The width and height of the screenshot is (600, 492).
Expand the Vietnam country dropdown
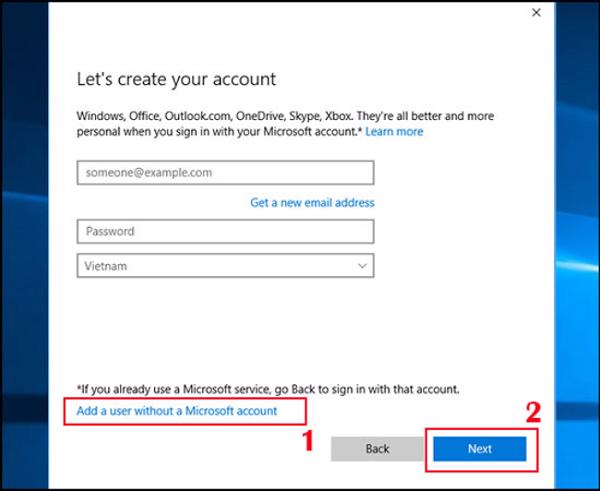tap(225, 266)
